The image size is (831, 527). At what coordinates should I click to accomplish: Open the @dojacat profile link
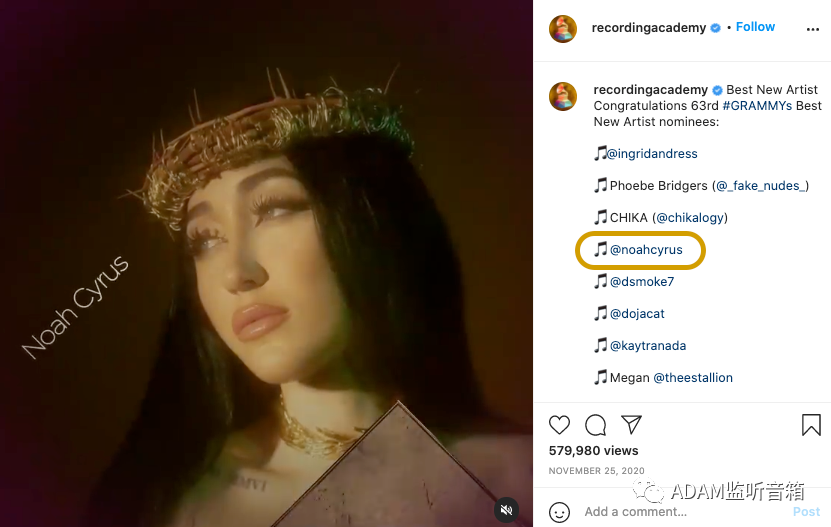pos(637,314)
